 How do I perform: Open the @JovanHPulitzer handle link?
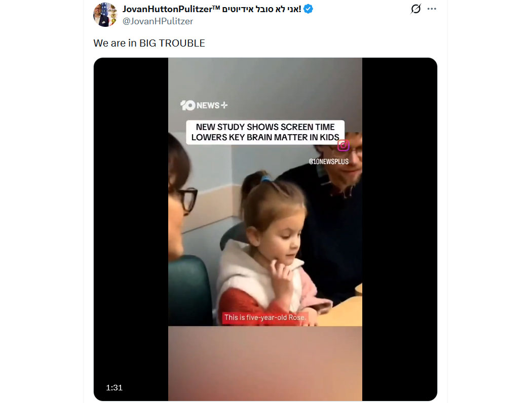coord(158,21)
